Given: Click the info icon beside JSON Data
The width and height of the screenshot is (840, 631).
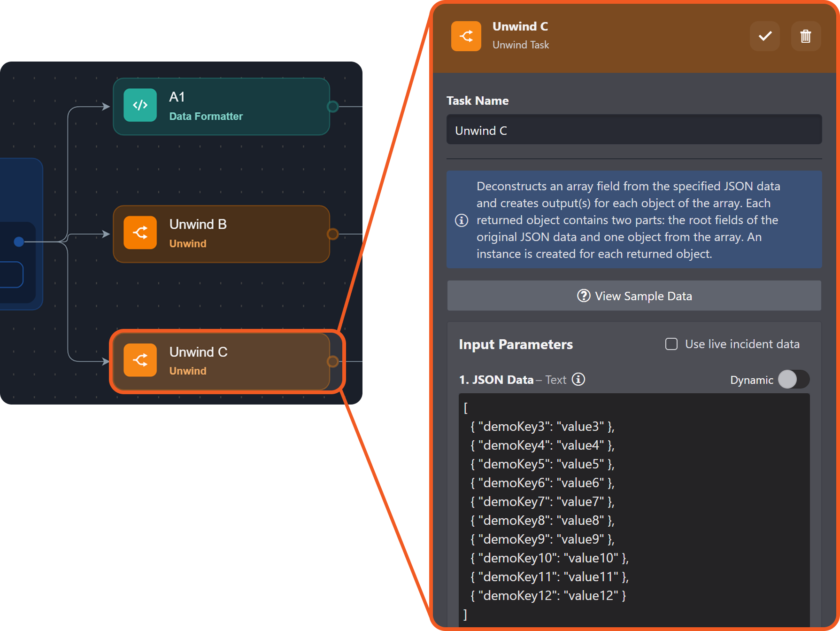Looking at the screenshot, I should pyautogui.click(x=578, y=379).
